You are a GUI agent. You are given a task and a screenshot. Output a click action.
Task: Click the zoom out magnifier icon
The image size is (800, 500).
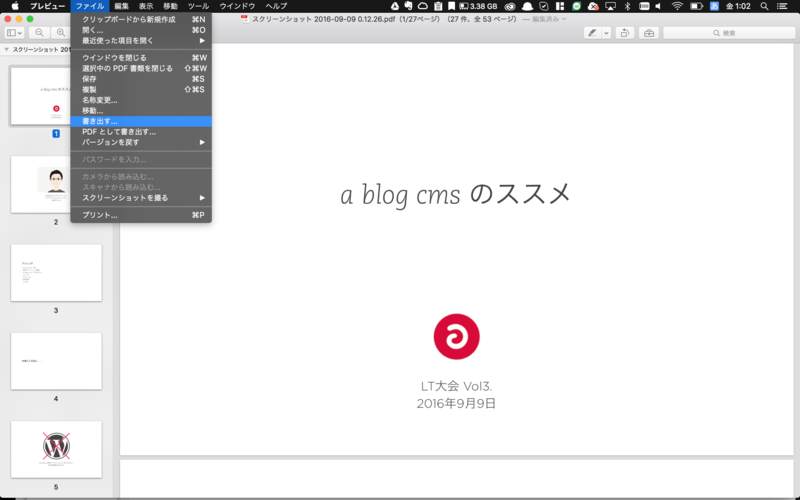click(39, 33)
